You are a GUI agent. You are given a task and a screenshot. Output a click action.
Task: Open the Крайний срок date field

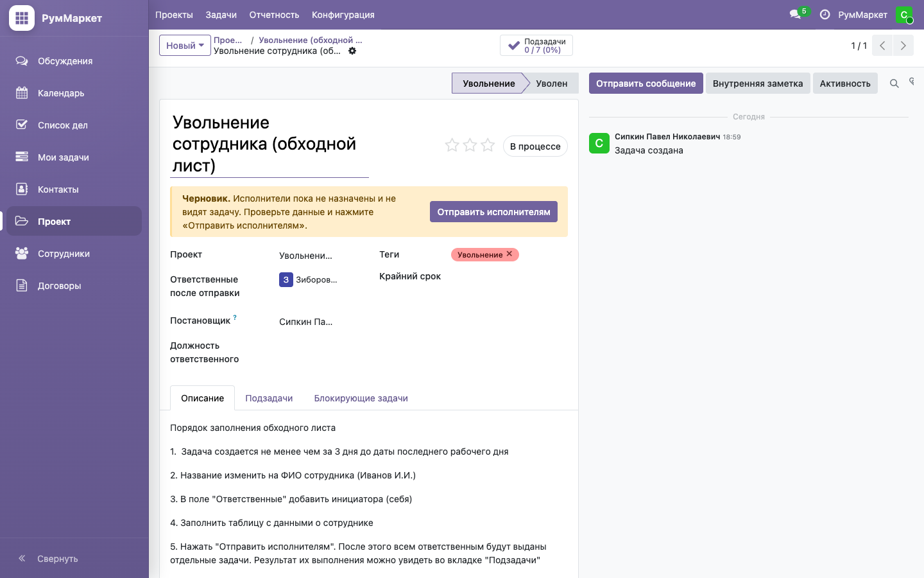click(x=509, y=276)
